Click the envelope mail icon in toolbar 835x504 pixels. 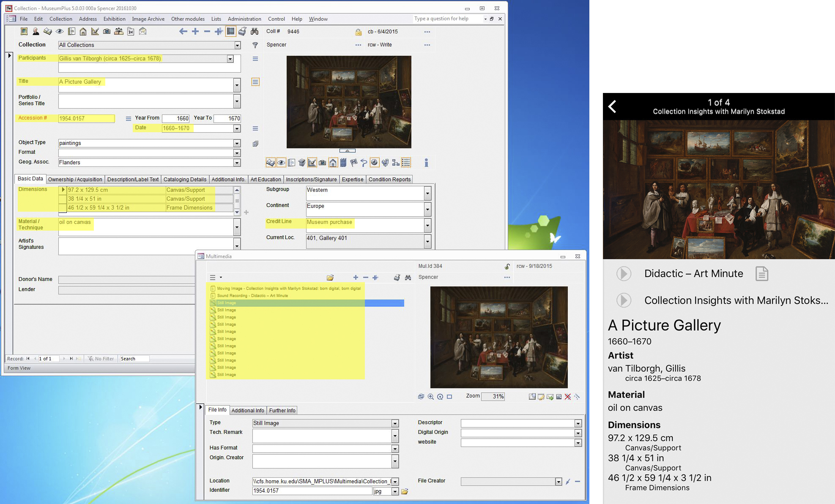tap(143, 31)
